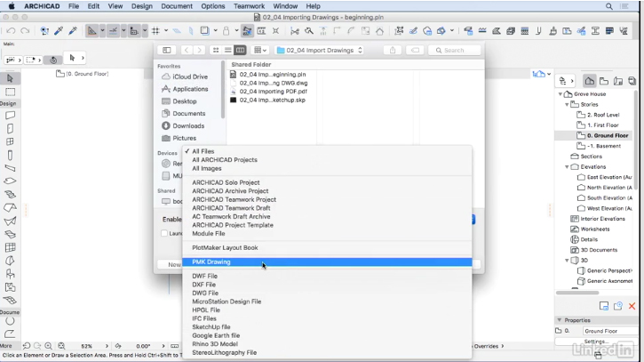The image size is (644, 362).
Task: Toggle the file dialog sidebar icon
Action: point(167,50)
